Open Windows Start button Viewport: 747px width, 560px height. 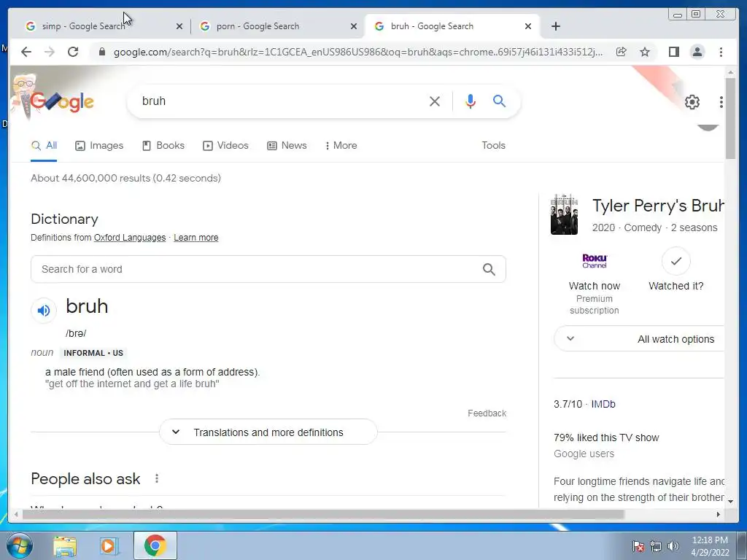(20, 545)
